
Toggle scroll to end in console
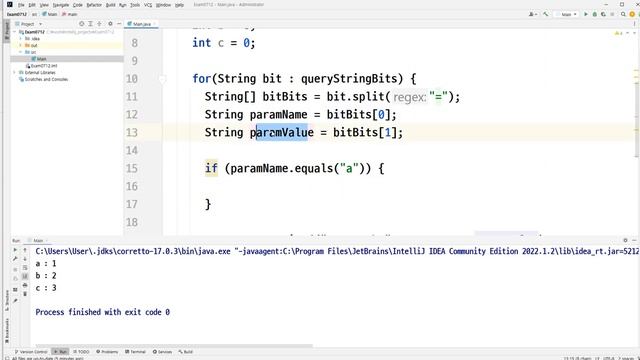coord(25,276)
